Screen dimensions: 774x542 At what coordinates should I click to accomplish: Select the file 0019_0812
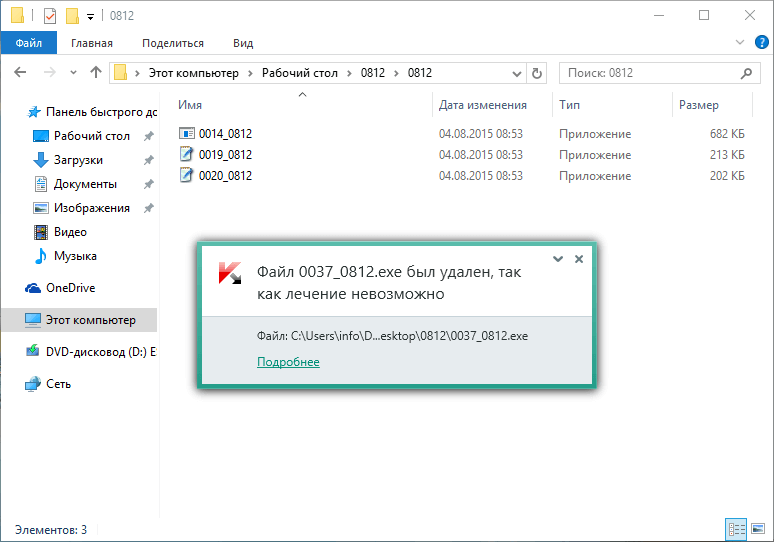(x=225, y=155)
